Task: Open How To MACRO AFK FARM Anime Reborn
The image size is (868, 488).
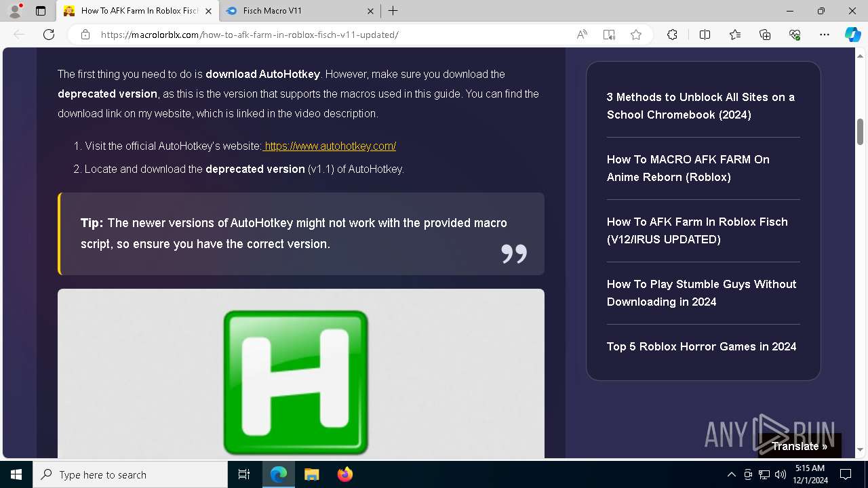Action: [688, 168]
